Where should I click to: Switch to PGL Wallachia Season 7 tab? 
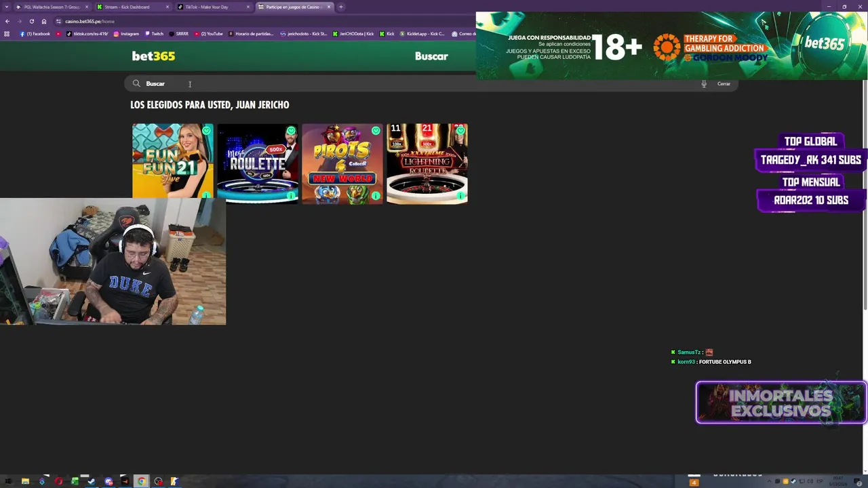pyautogui.click(x=52, y=7)
